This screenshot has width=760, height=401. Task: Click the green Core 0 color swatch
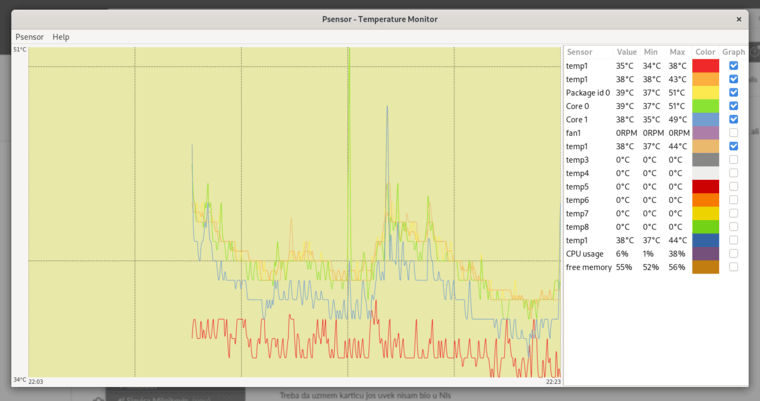705,106
